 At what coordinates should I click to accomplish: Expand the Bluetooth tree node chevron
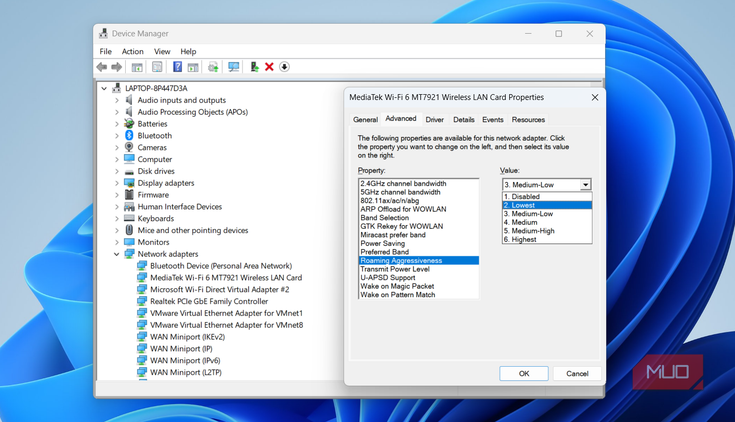pyautogui.click(x=117, y=136)
